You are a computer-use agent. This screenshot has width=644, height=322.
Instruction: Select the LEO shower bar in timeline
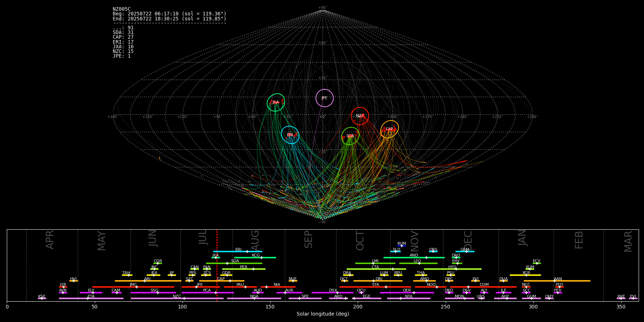[418, 263]
